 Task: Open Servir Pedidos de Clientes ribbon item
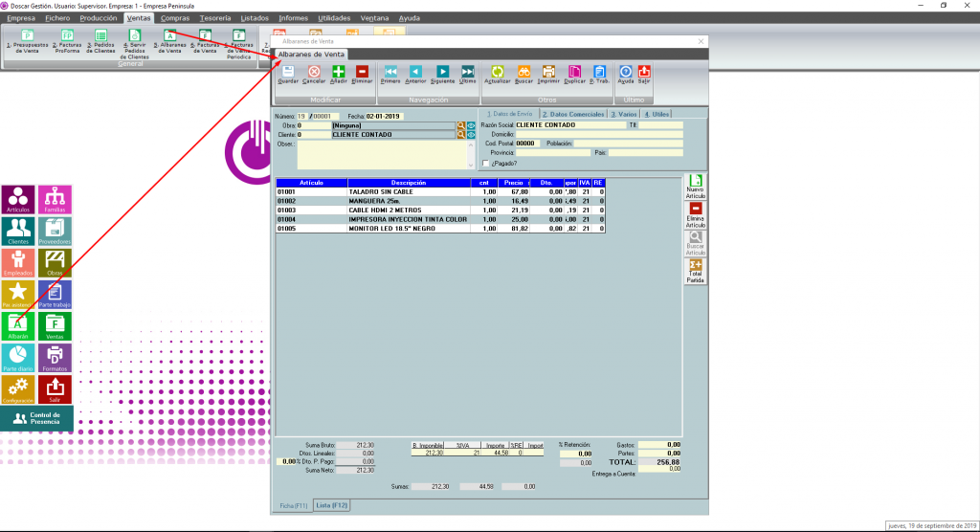coord(134,45)
